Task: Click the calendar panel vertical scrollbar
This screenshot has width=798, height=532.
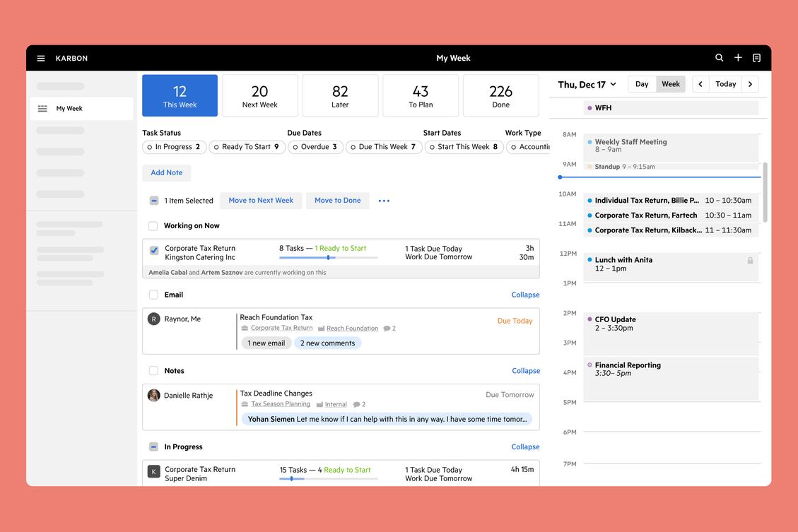Action: [765, 192]
